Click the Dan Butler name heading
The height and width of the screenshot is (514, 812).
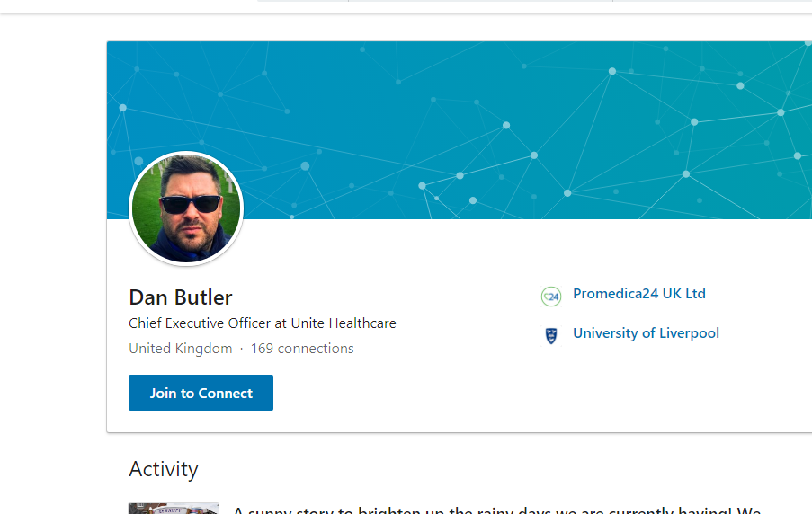point(181,297)
